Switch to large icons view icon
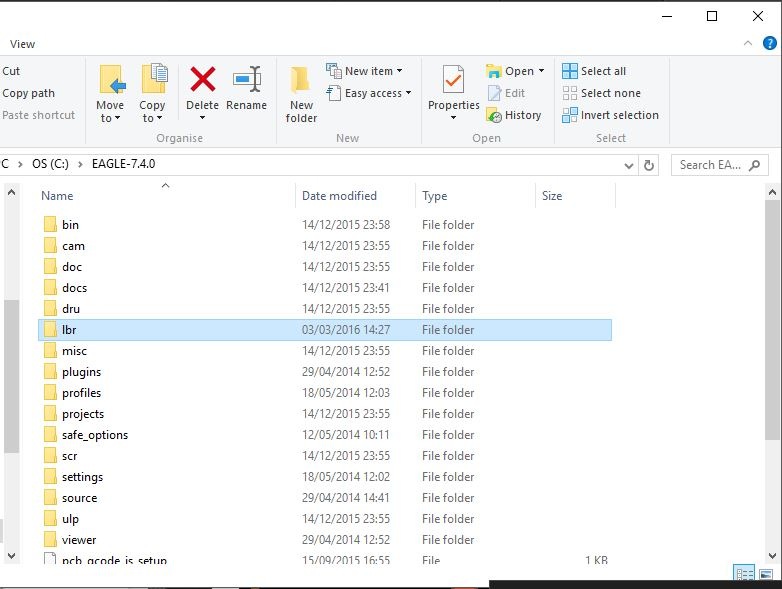Viewport: 782px width, 589px height. coord(766,574)
